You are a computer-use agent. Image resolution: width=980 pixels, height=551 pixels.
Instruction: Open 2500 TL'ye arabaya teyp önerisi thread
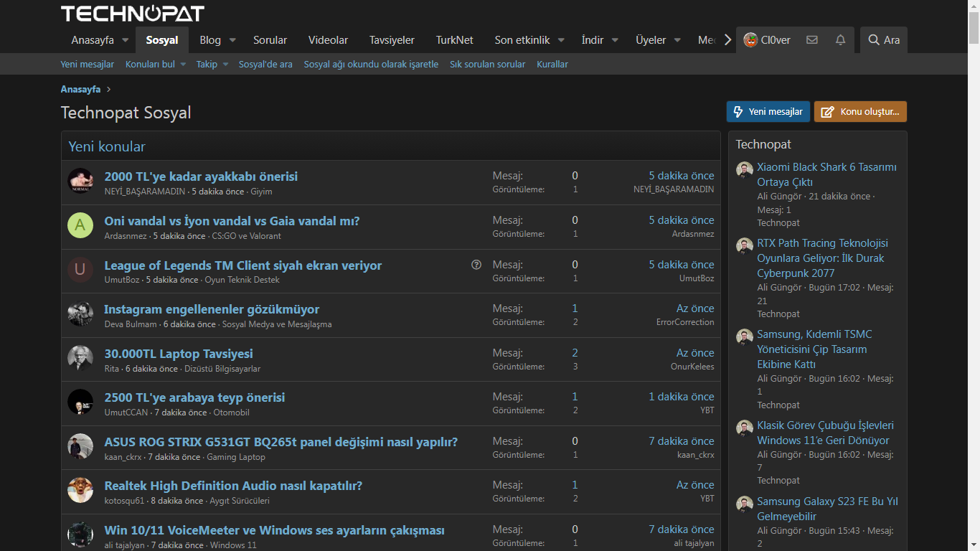194,397
